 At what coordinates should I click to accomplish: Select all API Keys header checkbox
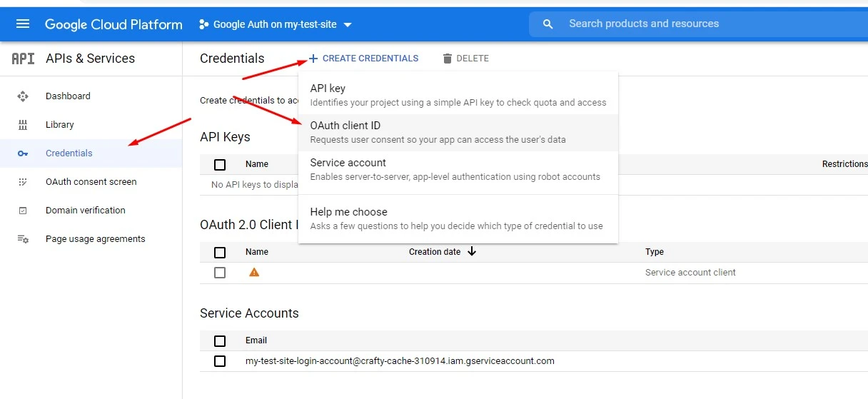pyautogui.click(x=220, y=165)
